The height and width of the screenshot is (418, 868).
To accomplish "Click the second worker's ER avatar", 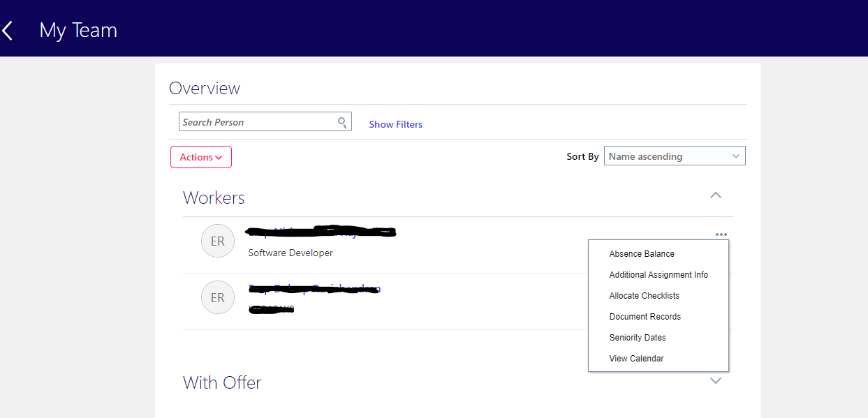I will tap(217, 297).
